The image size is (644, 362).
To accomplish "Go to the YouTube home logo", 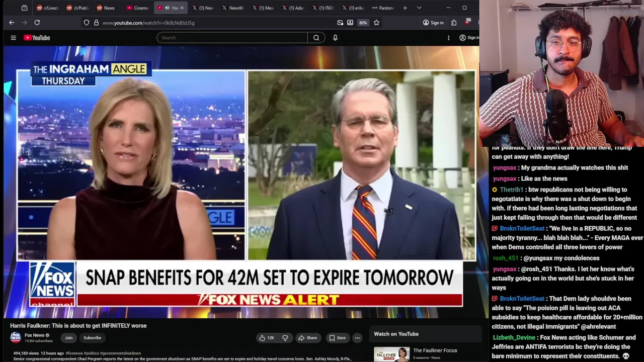I will [37, 38].
